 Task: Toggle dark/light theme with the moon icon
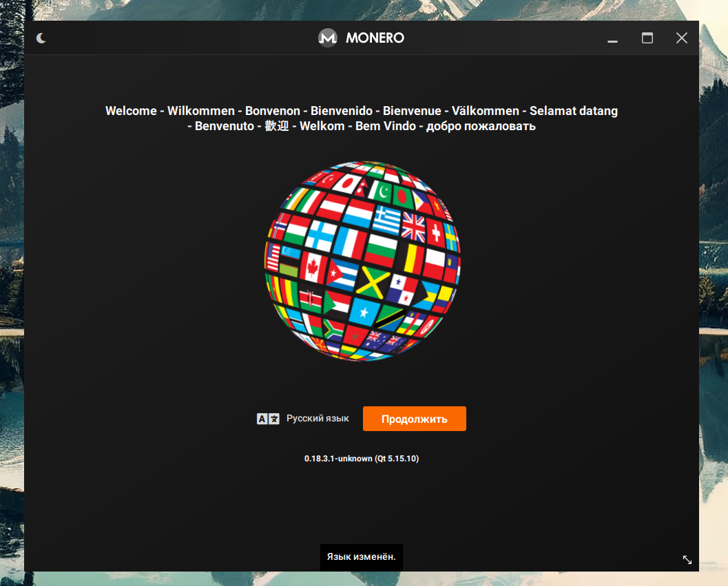click(x=41, y=38)
